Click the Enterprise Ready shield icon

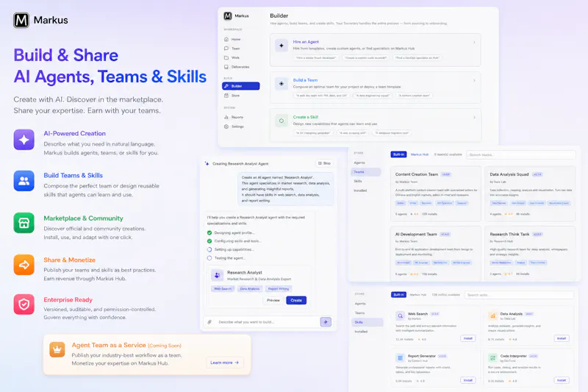coord(24,304)
